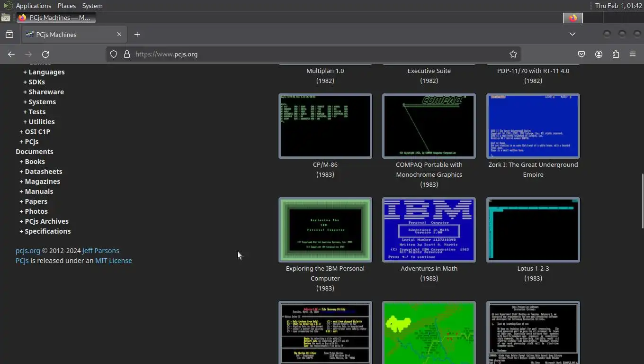Expand the PCjs sidebar section
Image resolution: width=644 pixels, height=364 pixels.
pyautogui.click(x=29, y=142)
